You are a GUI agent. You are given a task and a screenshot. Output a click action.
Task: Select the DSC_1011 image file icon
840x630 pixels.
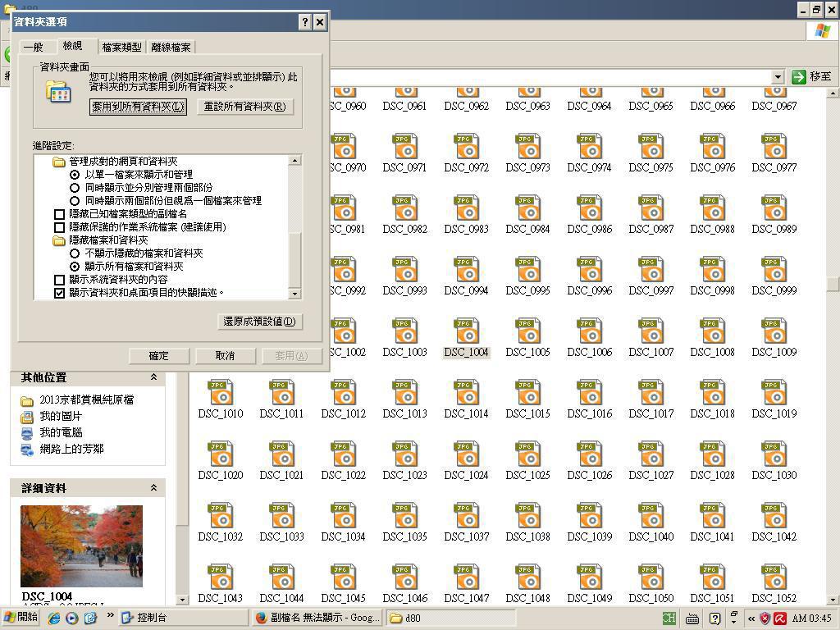pyautogui.click(x=282, y=393)
